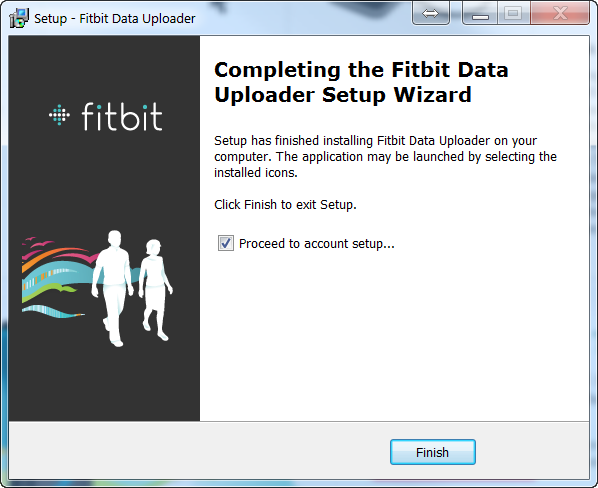Image resolution: width=598 pixels, height=488 pixels.
Task: Uncheck the Proceed to account setup checkbox
Action: tap(226, 243)
